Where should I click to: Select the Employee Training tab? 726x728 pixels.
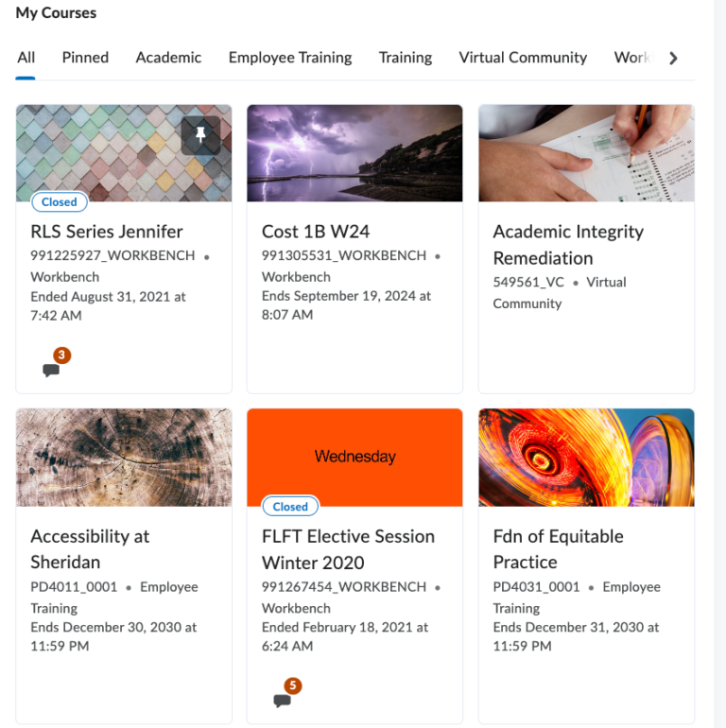(290, 58)
